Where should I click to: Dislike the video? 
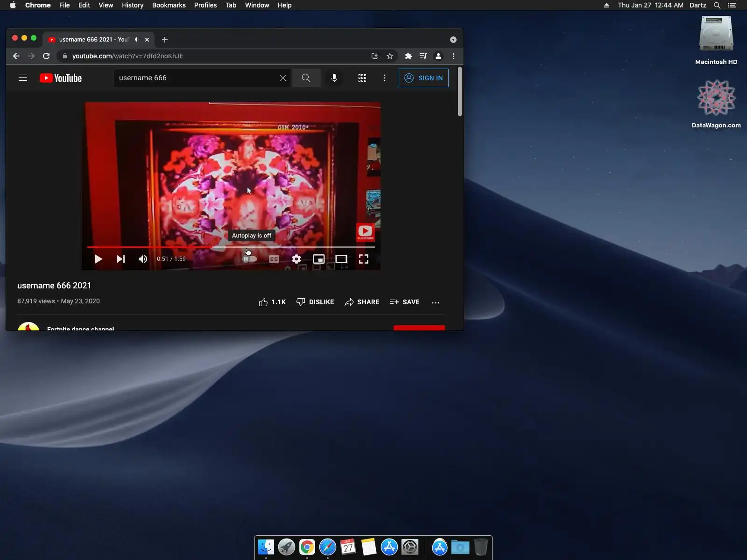coord(315,302)
